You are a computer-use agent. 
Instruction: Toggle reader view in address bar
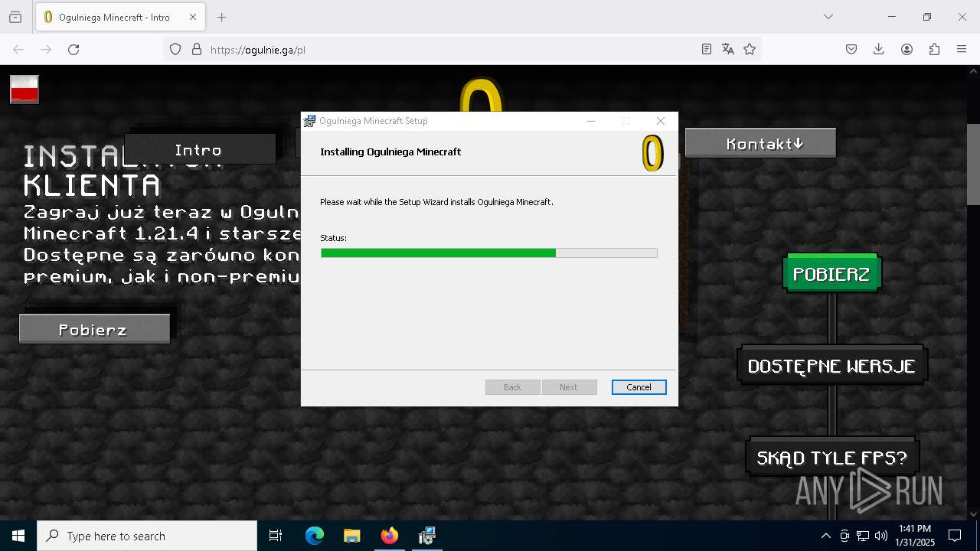[x=707, y=49]
